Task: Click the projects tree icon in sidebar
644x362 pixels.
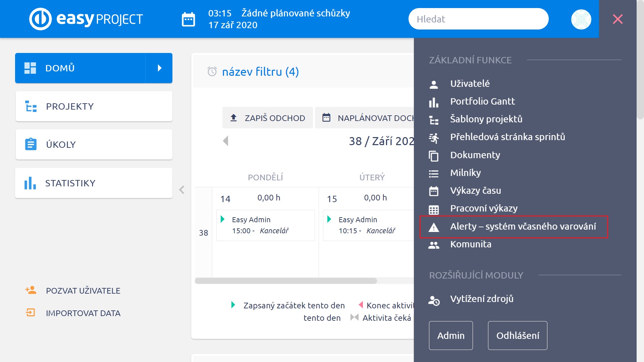Action: tap(31, 106)
